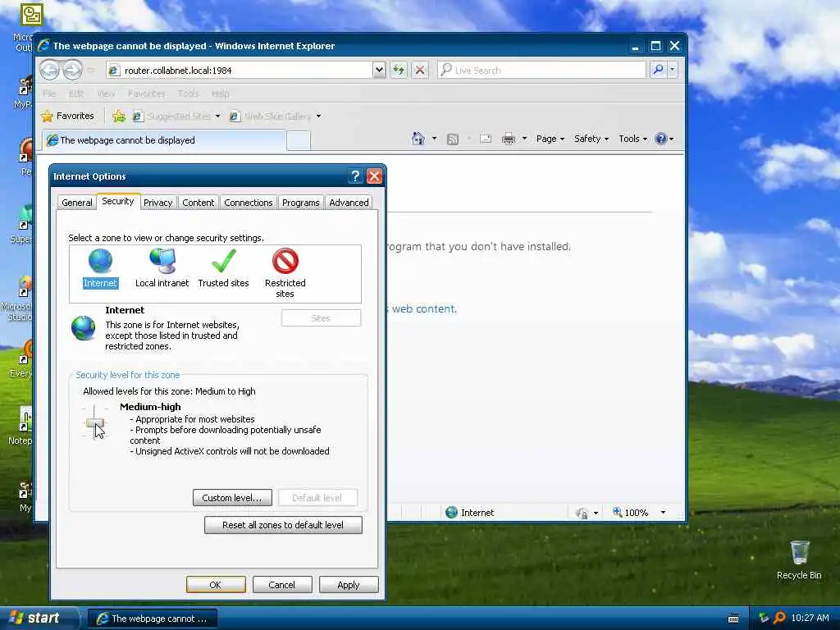Viewport: 840px width, 630px height.
Task: Click OK in Internet Options
Action: pyautogui.click(x=216, y=585)
